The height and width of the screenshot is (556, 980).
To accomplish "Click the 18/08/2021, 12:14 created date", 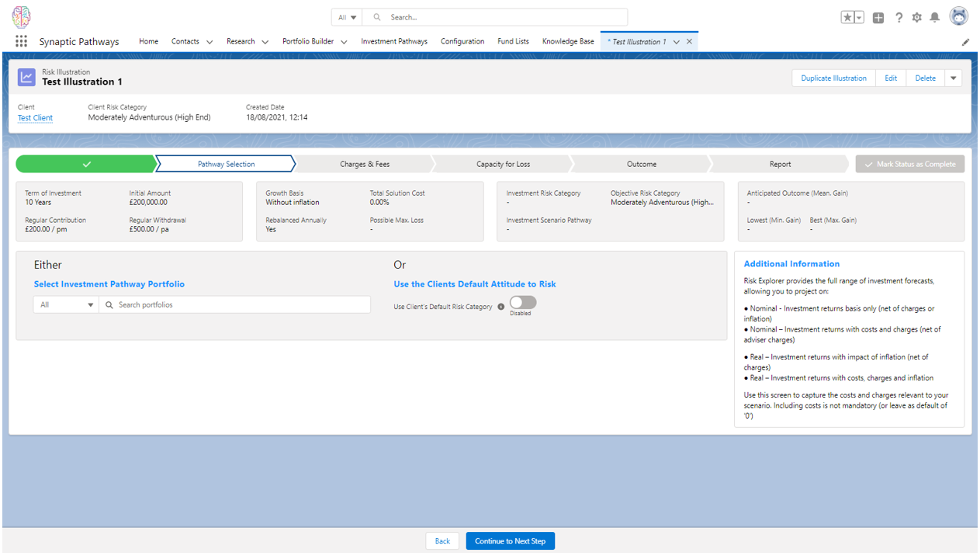I will pos(277,118).
